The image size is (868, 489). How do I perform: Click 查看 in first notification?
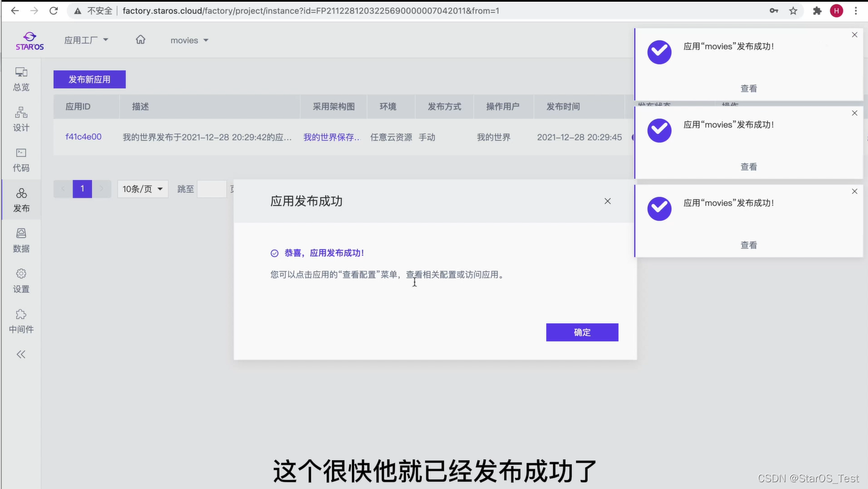tap(749, 89)
